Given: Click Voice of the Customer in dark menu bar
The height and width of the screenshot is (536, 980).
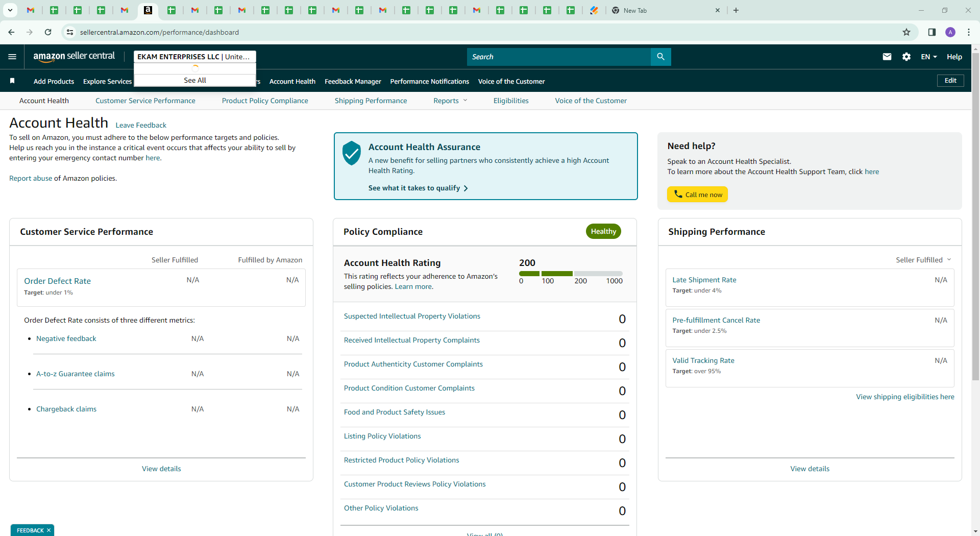Looking at the screenshot, I should (x=511, y=81).
